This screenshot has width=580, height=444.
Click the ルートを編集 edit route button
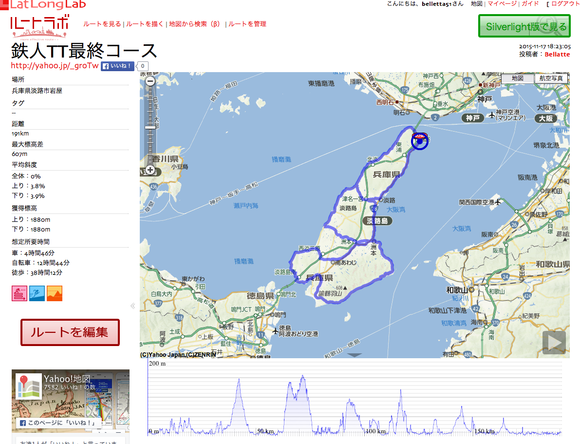(70, 332)
